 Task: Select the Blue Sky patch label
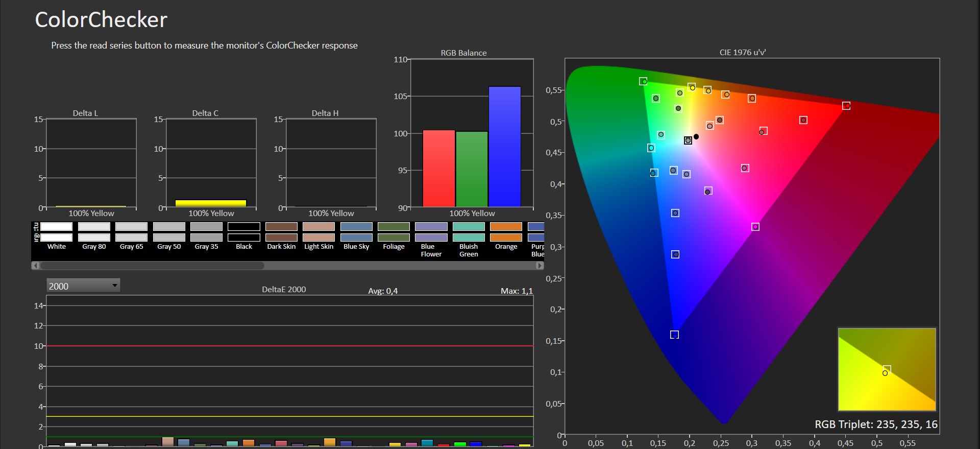pos(356,247)
